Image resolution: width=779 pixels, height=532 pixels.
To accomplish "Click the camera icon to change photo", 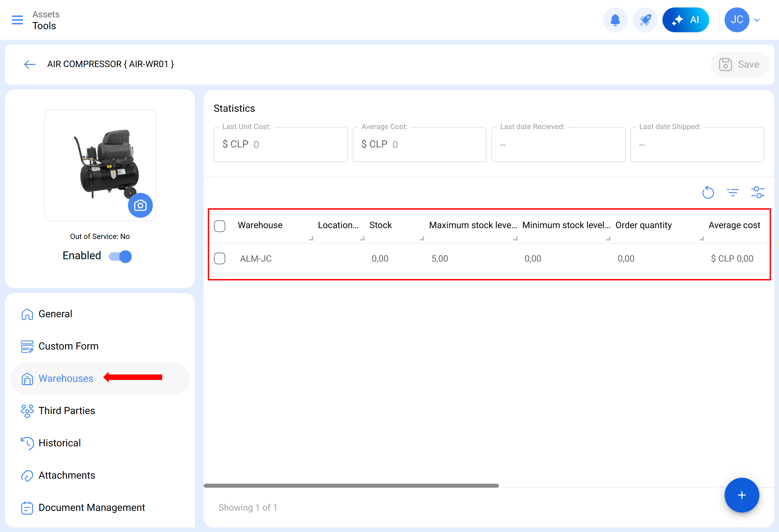I will click(140, 205).
